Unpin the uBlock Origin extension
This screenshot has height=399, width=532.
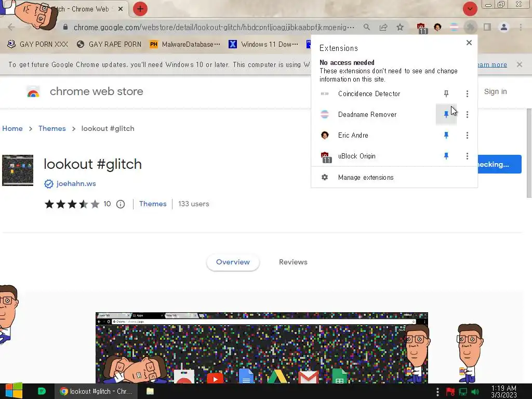click(446, 156)
